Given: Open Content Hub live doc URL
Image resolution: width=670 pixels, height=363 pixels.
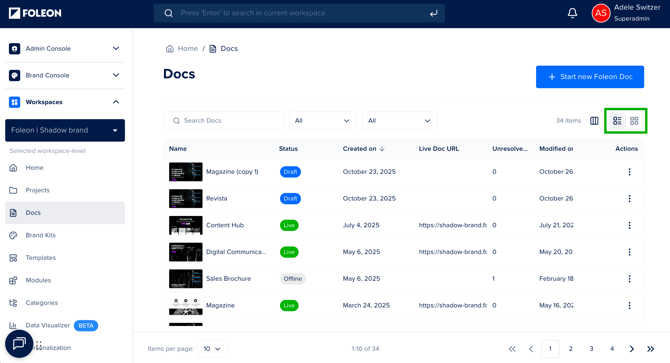Looking at the screenshot, I should coord(453,225).
